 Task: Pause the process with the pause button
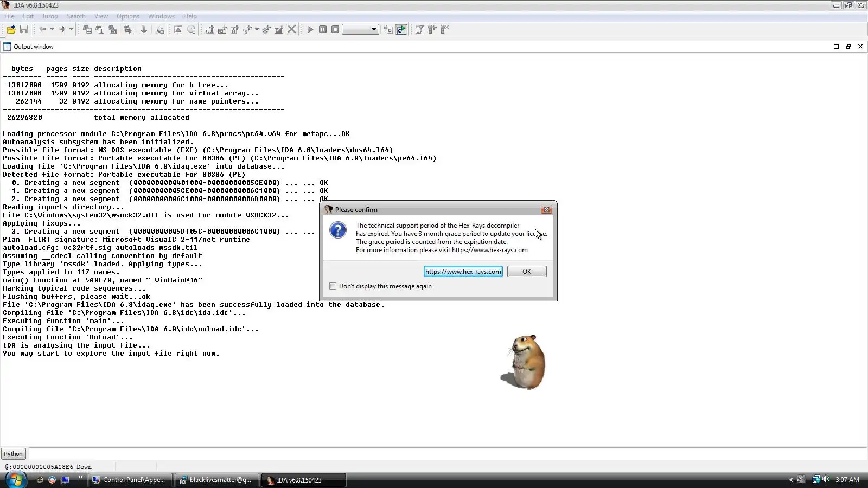[323, 29]
